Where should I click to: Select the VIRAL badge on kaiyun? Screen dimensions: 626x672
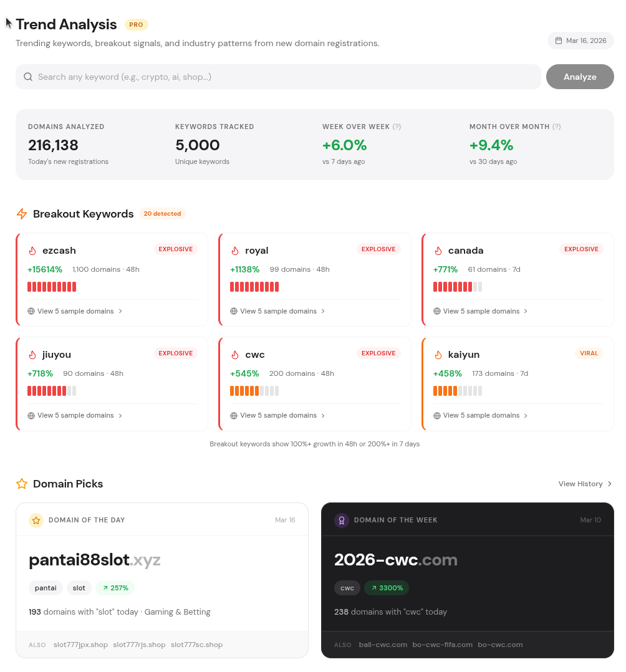tap(589, 353)
